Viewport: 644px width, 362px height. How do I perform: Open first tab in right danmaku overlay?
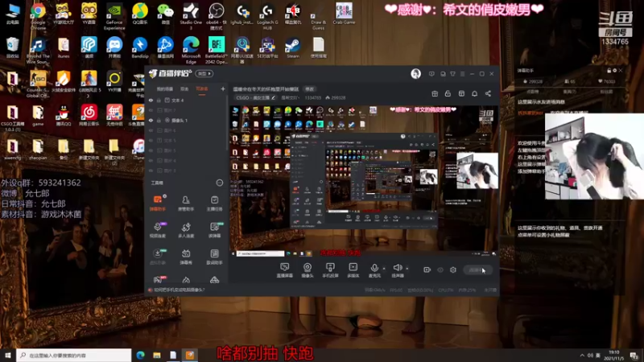tap(533, 92)
